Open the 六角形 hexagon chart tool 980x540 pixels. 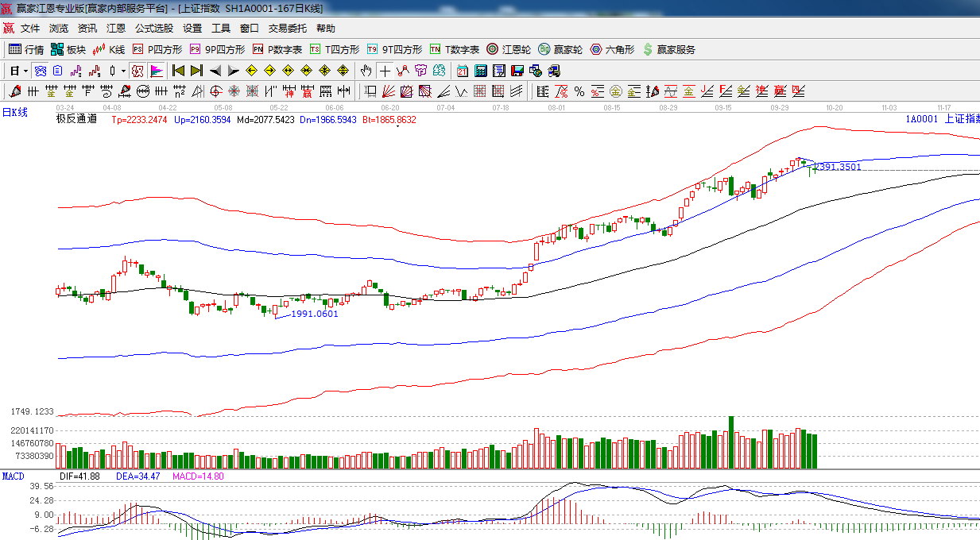point(612,49)
